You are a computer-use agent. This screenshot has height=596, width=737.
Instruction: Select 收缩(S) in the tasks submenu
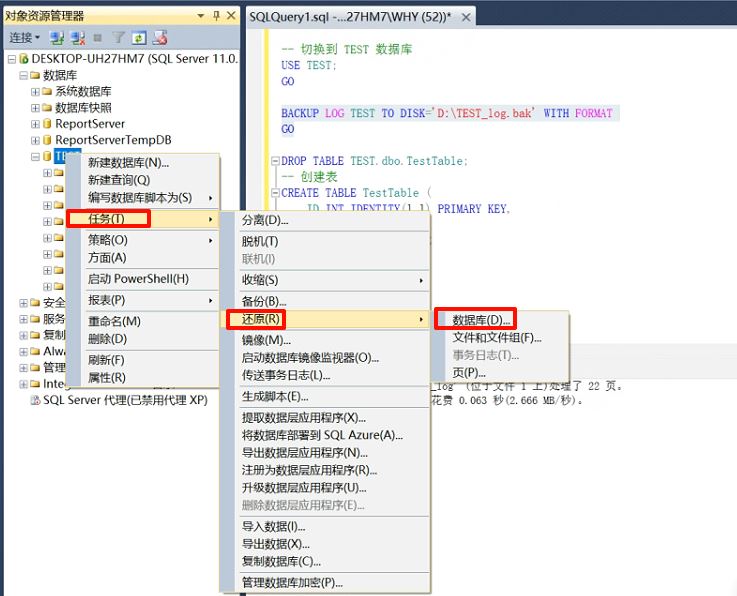(260, 280)
